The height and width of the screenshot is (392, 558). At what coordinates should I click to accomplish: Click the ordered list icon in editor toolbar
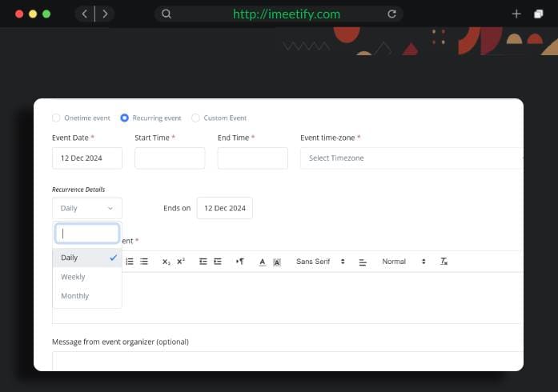[130, 262]
